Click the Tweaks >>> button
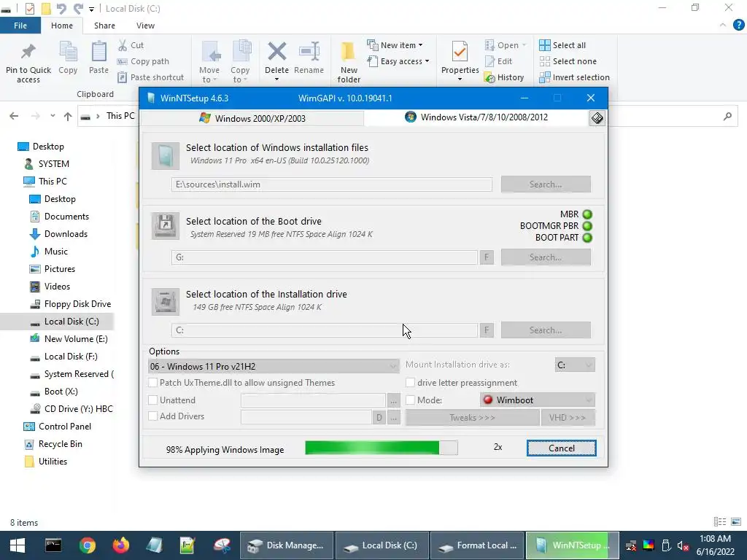747x560 pixels. pos(472,418)
